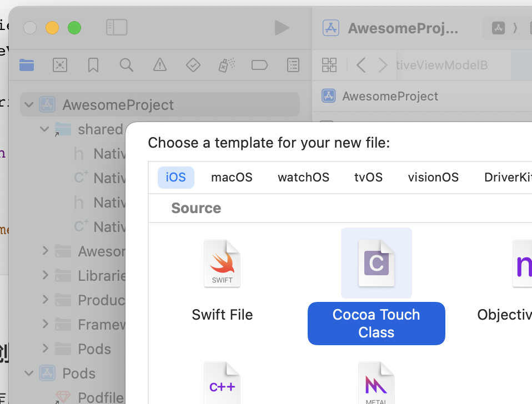The height and width of the screenshot is (404, 532).
Task: Click AwesomeProject in editor breadcrumb
Action: [390, 96]
